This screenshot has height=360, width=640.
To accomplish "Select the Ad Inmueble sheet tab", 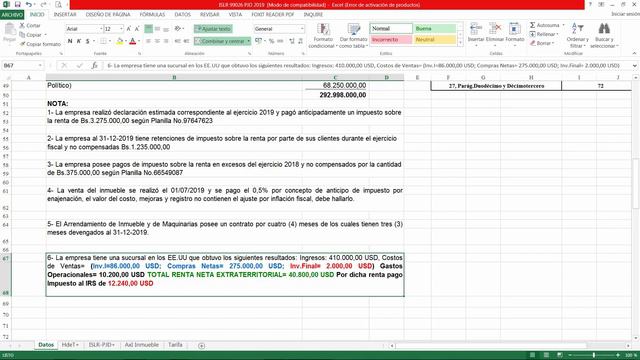I will [x=141, y=345].
